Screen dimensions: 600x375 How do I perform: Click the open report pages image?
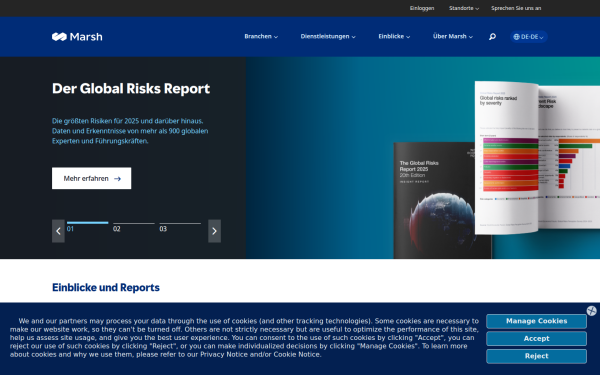[537, 157]
